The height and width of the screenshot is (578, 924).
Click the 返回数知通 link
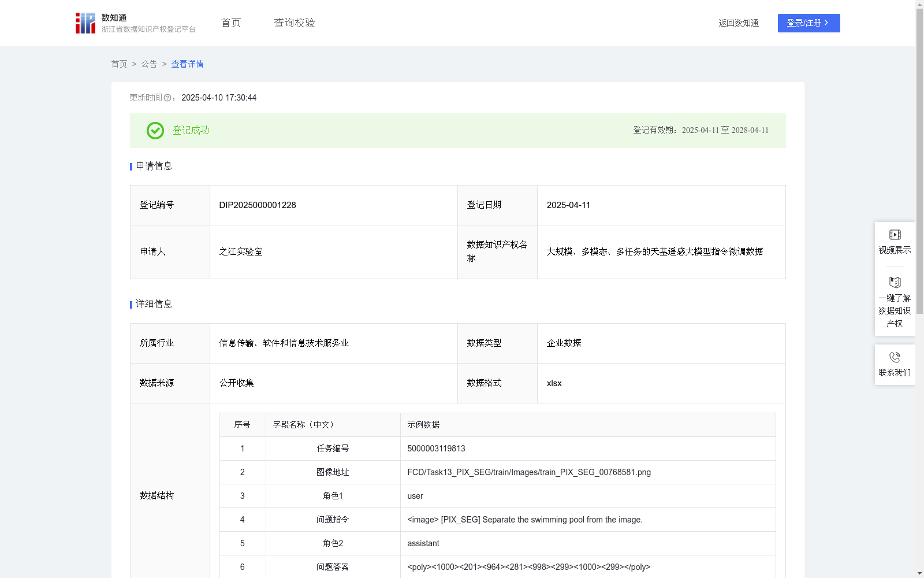(x=739, y=23)
